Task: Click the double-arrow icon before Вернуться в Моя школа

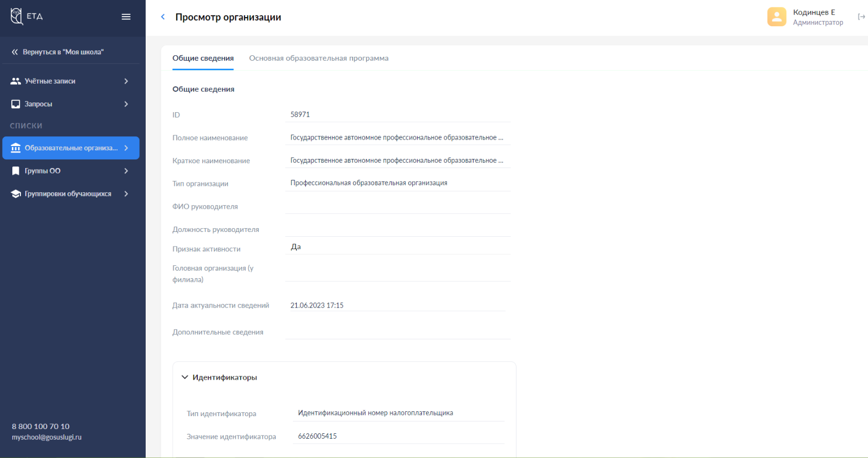Action: [x=15, y=52]
